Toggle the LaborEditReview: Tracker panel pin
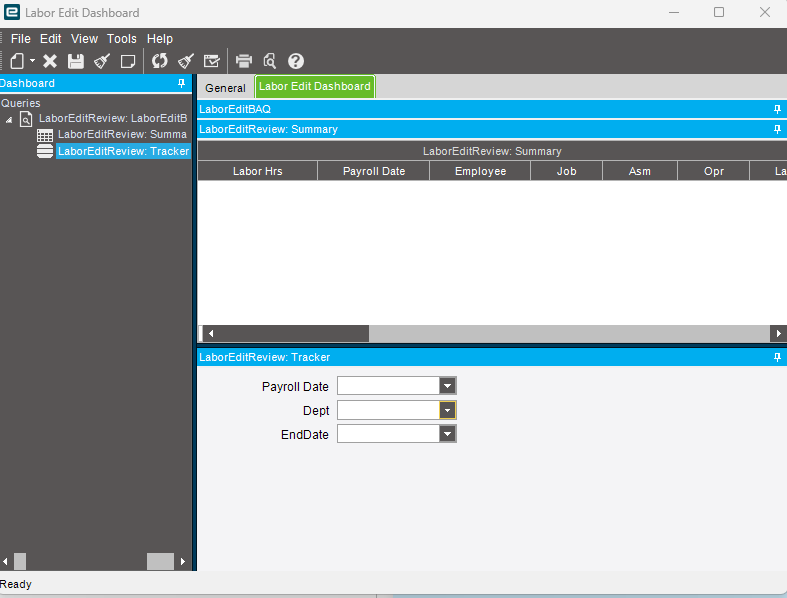787x598 pixels. 777,357
